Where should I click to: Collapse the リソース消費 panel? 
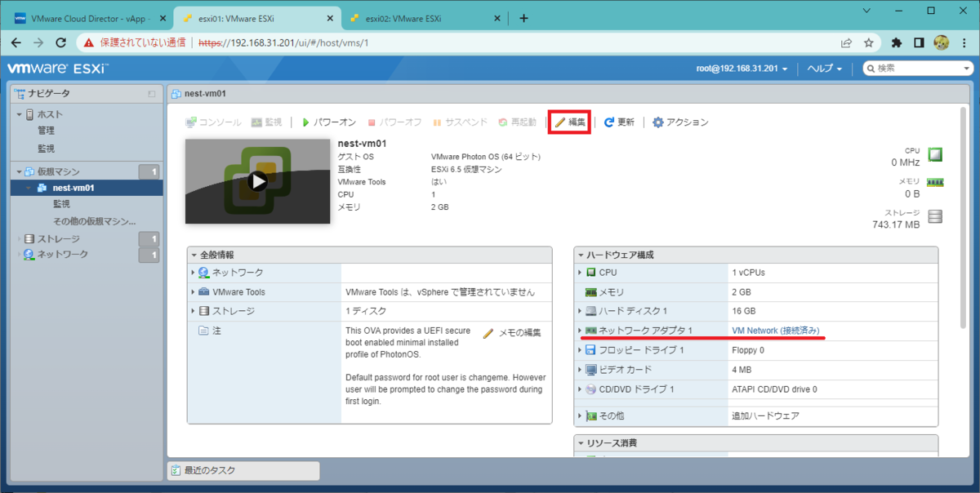click(x=581, y=442)
